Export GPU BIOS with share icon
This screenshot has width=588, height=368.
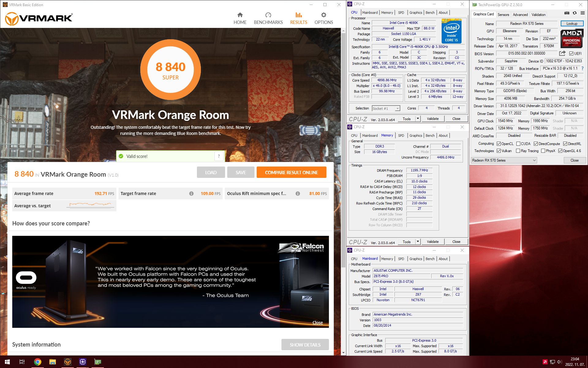pos(562,53)
